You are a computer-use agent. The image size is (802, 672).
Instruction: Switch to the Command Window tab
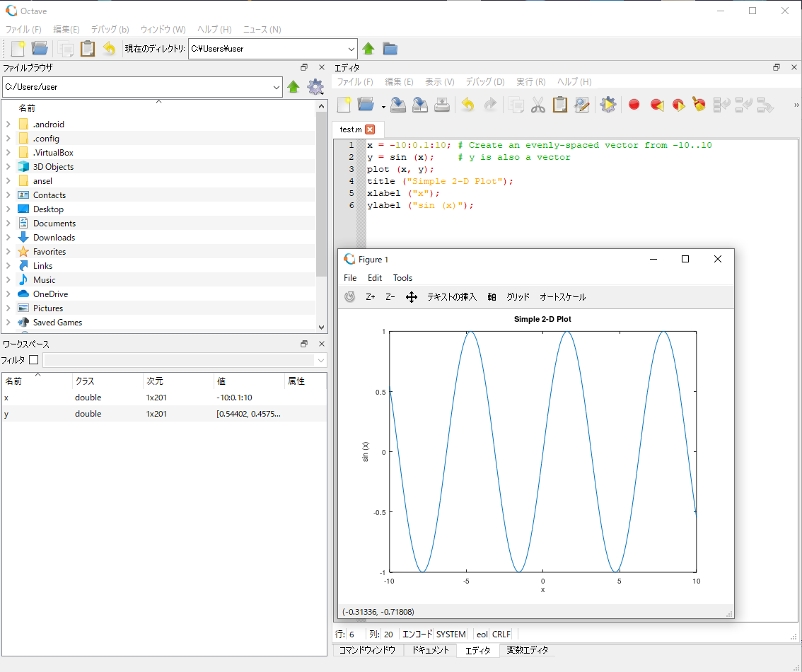coord(367,650)
